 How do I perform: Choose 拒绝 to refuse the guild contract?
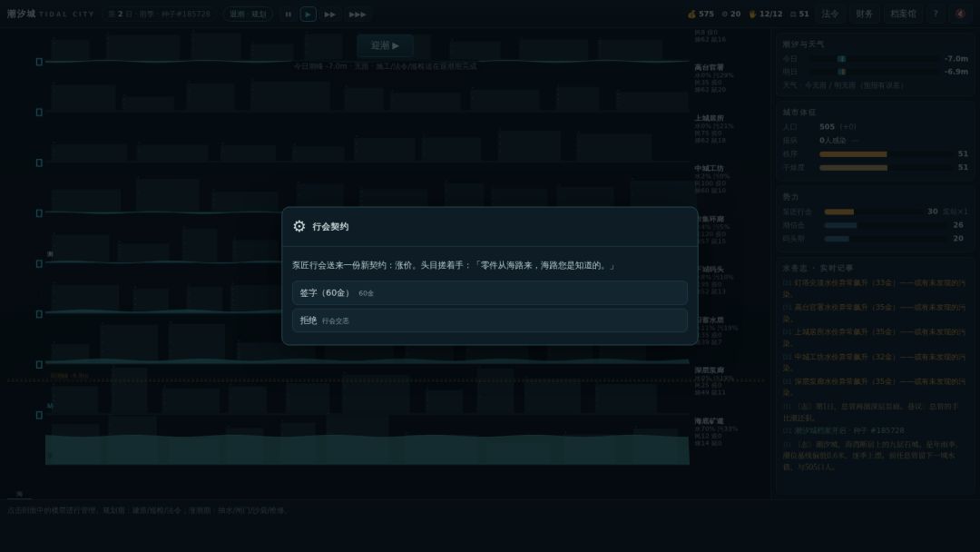coord(490,320)
